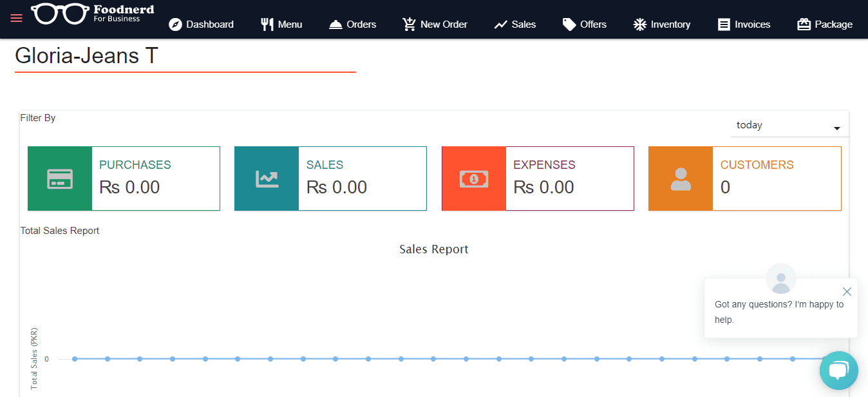Start a New Order

click(x=435, y=24)
